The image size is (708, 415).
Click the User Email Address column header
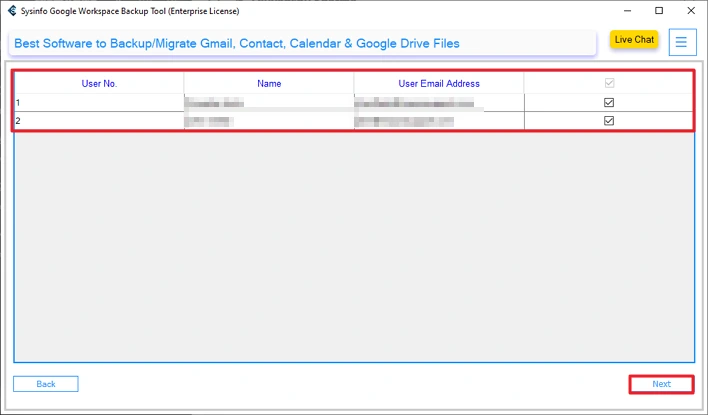pyautogui.click(x=439, y=84)
